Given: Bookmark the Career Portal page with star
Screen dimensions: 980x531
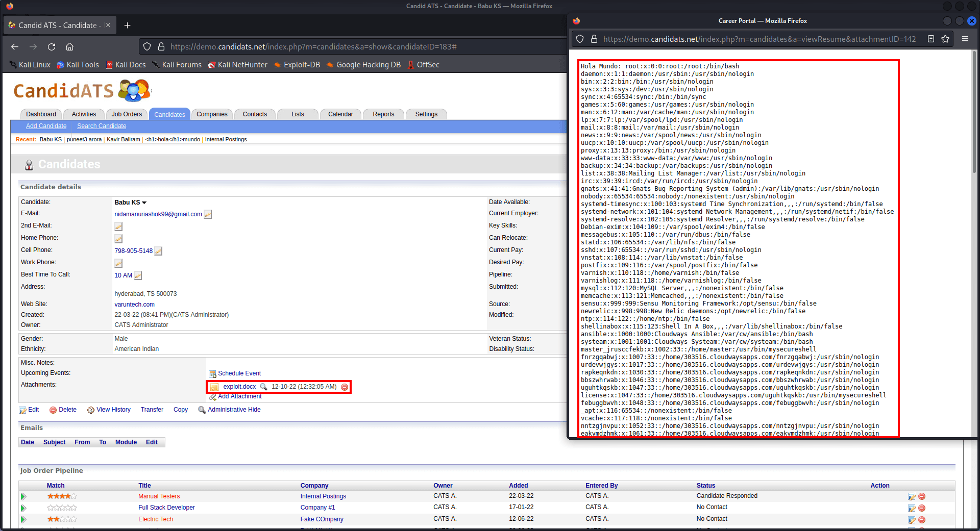Looking at the screenshot, I should tap(945, 39).
